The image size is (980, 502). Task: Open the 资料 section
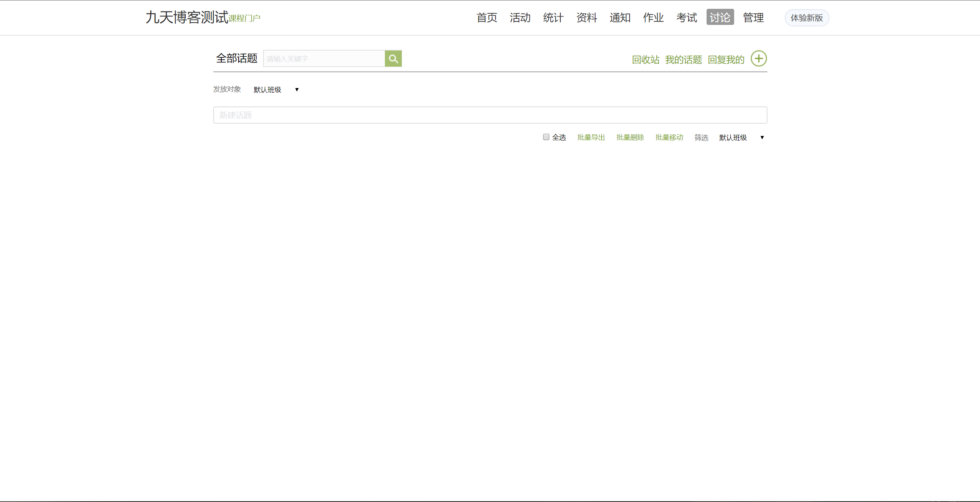586,17
